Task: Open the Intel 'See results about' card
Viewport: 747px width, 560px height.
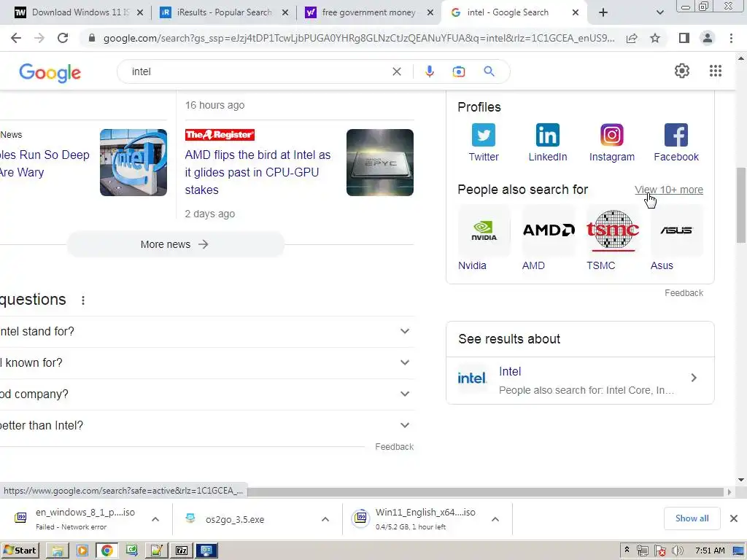Action: (x=580, y=380)
